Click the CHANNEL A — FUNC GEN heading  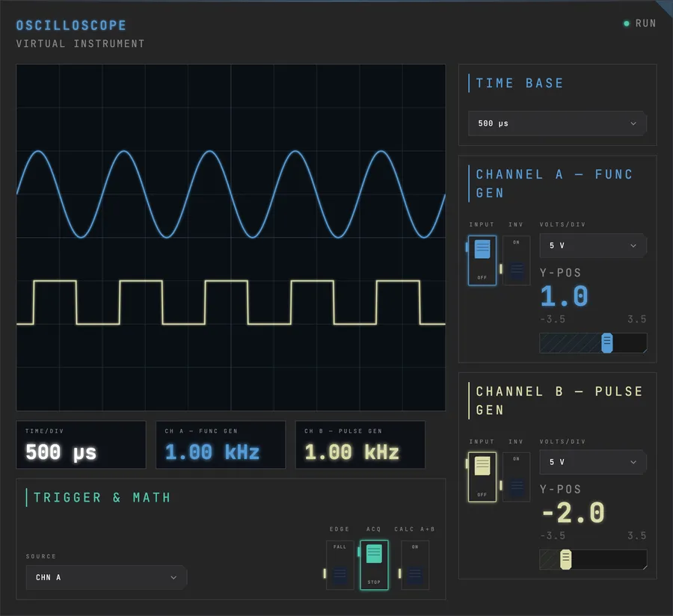tap(554, 184)
